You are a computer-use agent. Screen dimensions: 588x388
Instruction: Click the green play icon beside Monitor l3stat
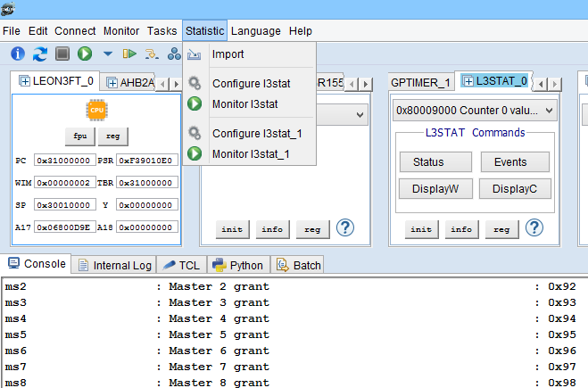coord(195,103)
